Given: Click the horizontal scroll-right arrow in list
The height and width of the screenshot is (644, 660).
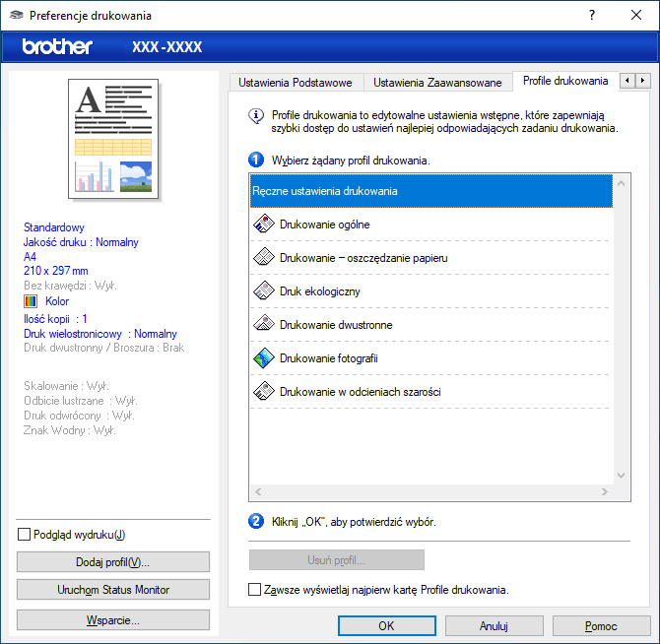Looking at the screenshot, I should [605, 491].
